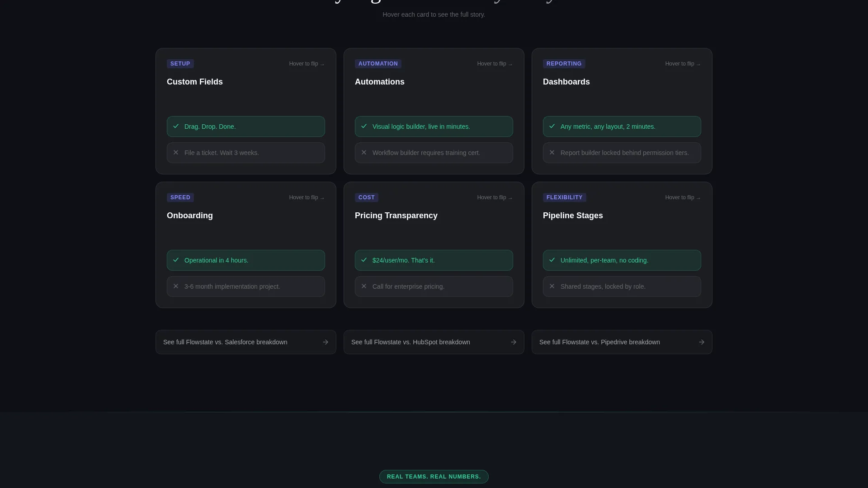Click the SETUP tag badge

tap(180, 64)
